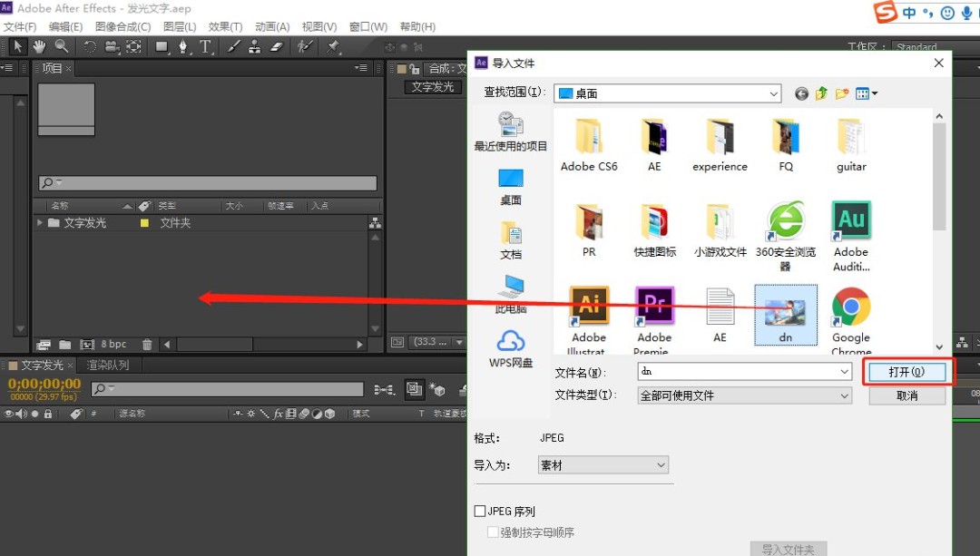This screenshot has height=556, width=980.
Task: Select the Clone Stamp tool
Action: pos(256,46)
